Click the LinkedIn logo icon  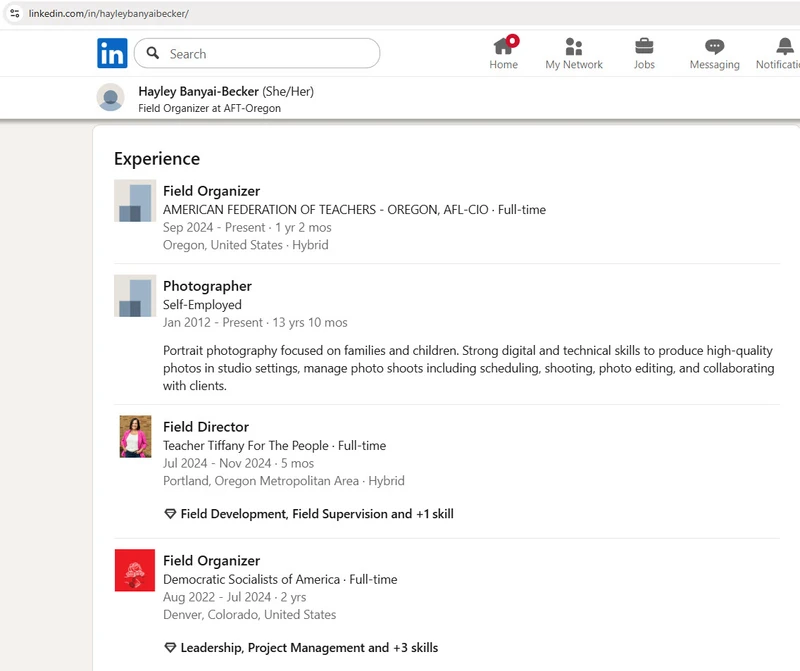click(x=112, y=53)
